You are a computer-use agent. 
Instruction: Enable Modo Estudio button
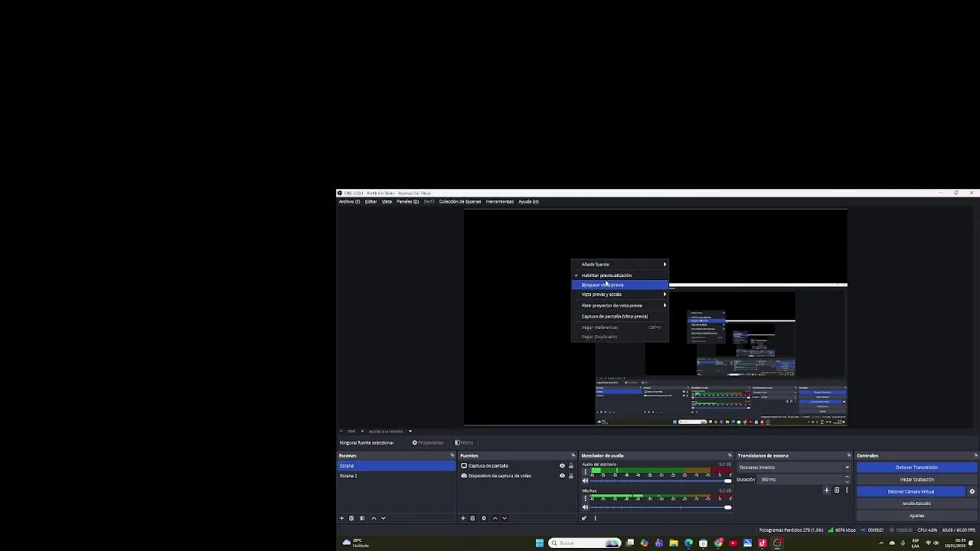click(916, 504)
